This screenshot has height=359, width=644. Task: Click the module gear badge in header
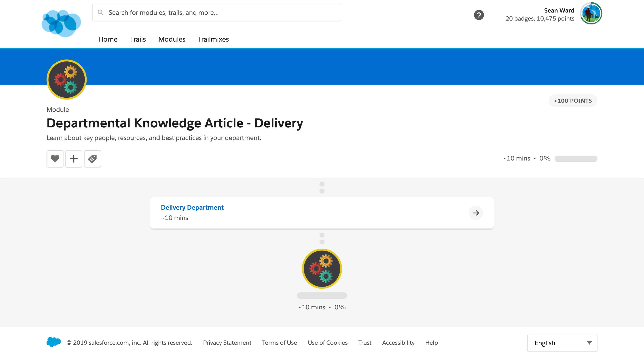point(66,80)
